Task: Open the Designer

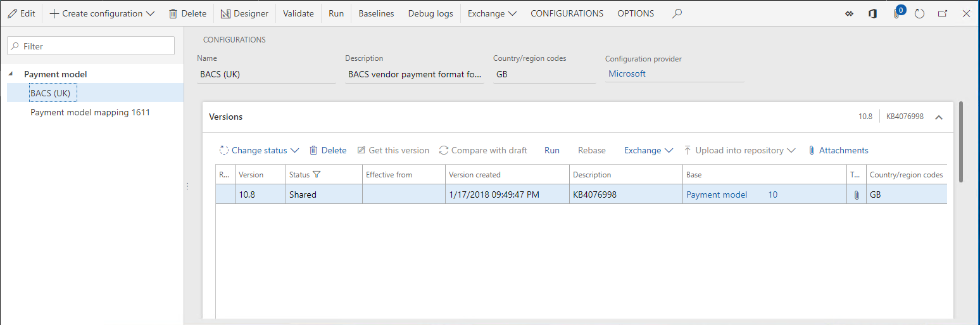Action: 244,13
